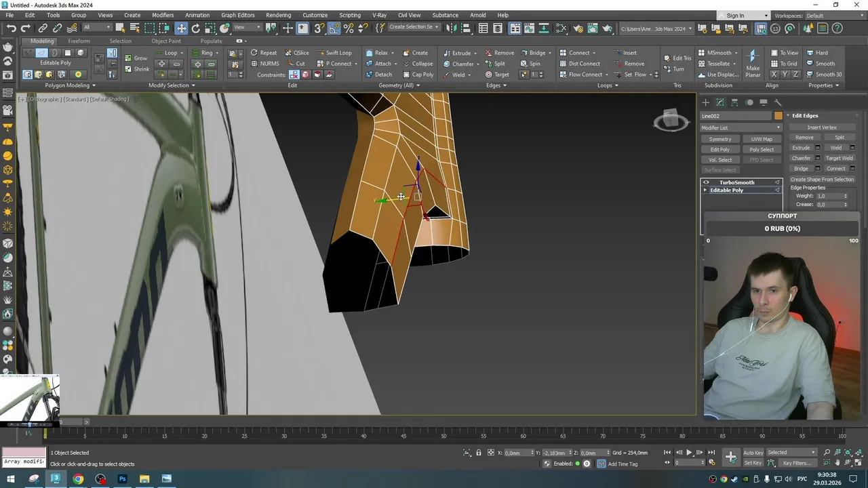This screenshot has height=488, width=868.
Task: Open the Utilities wrench panel
Action: pos(778,102)
